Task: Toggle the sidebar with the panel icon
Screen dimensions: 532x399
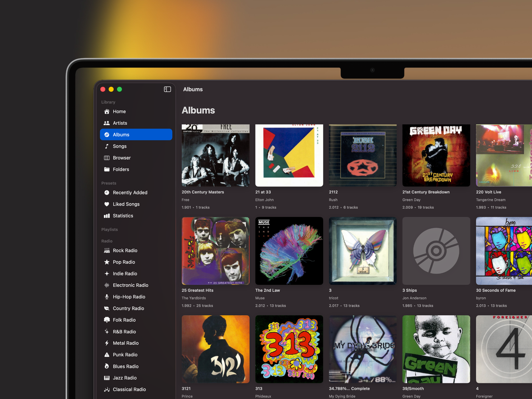Action: (x=167, y=89)
